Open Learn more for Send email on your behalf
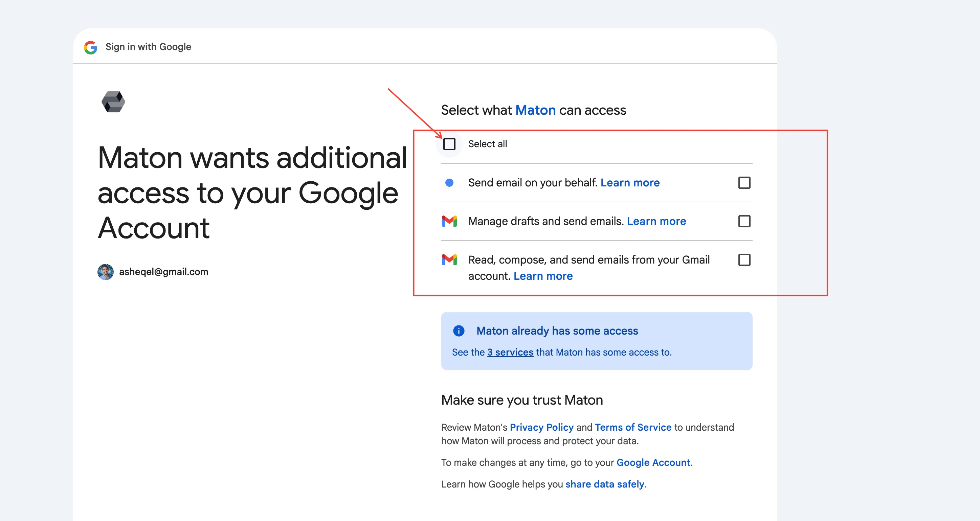 tap(630, 183)
